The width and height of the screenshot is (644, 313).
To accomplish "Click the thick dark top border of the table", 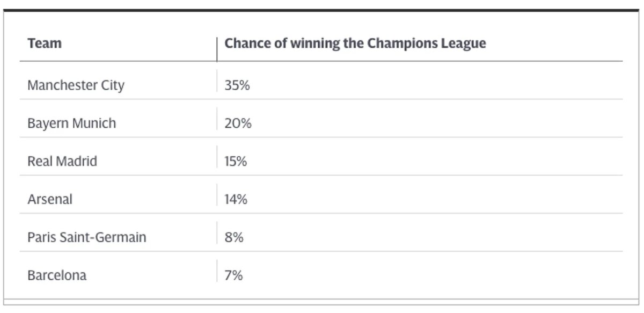I will click(x=321, y=10).
